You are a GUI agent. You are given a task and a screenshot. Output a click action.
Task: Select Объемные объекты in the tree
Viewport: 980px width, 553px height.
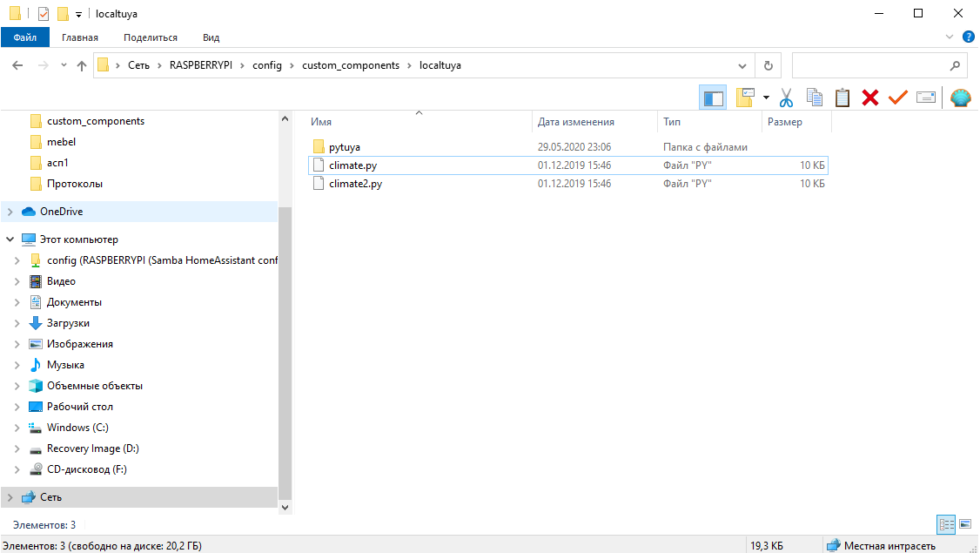95,386
